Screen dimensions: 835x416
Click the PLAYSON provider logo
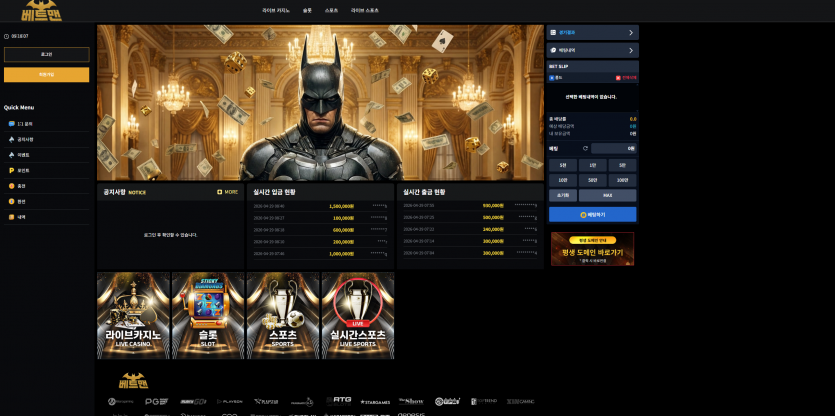(230, 402)
